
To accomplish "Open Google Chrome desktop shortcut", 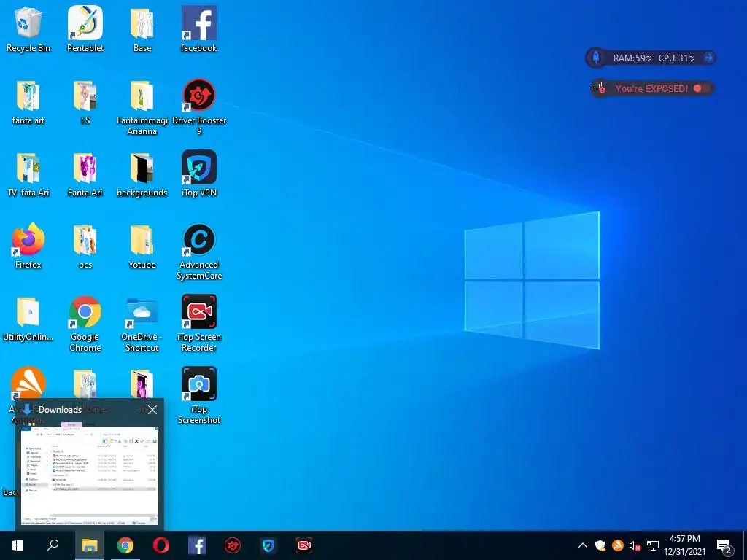I will [85, 324].
